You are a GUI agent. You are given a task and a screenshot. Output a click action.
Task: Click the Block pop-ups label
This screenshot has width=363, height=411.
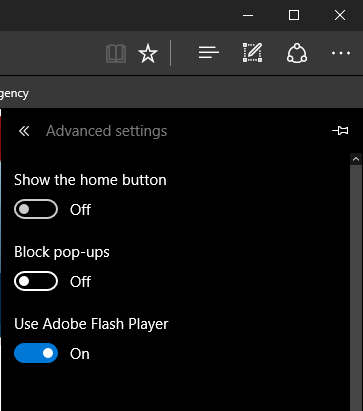[x=62, y=252]
